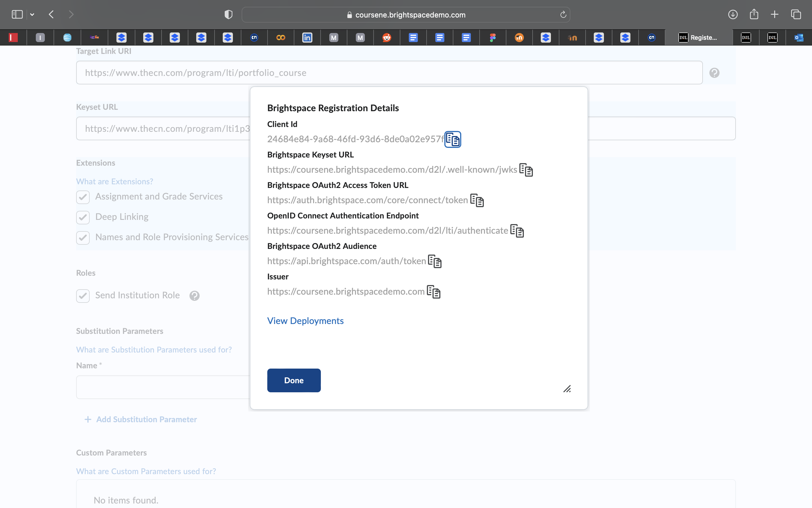Switch to the AT&T globe tab
812x508 pixels.
click(67, 38)
